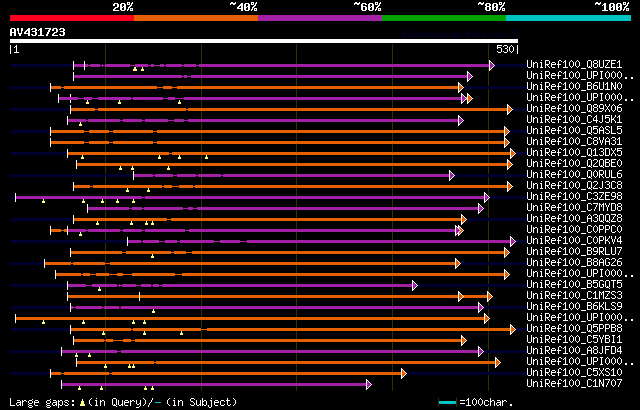Click the arrowhead ending the C4J5K1 alignment
Viewport: 640px width, 410px height.
click(x=461, y=120)
